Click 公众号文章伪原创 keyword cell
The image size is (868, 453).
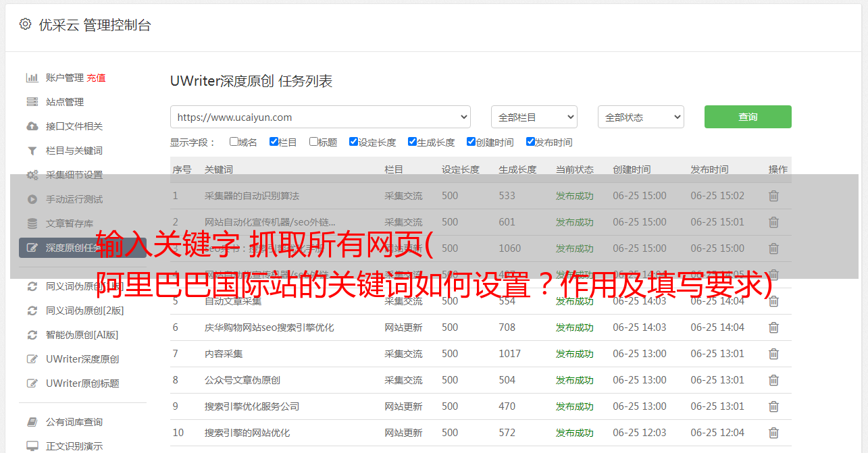(x=242, y=380)
